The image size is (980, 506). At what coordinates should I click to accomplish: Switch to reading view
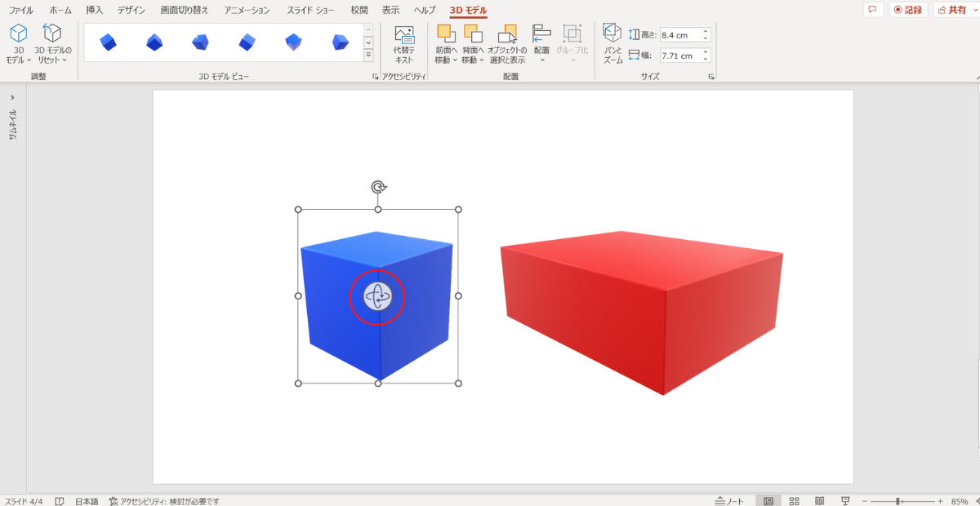click(820, 500)
